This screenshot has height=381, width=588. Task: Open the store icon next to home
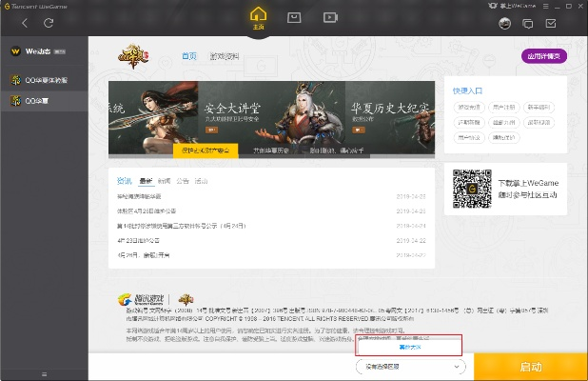(x=294, y=17)
